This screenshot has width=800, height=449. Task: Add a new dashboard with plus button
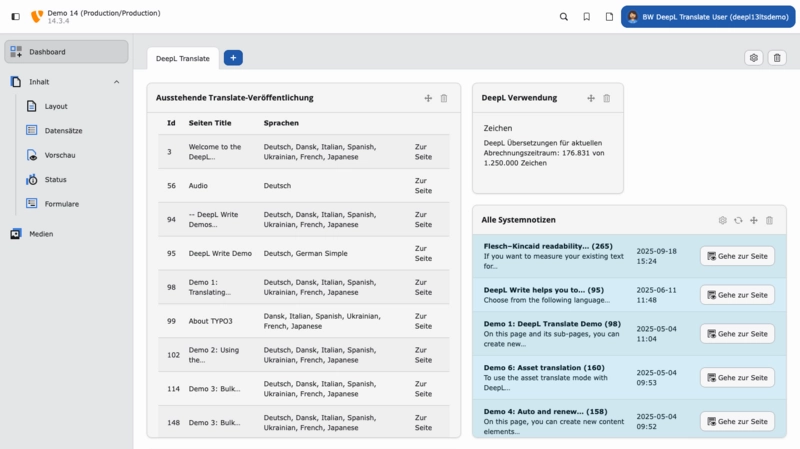point(233,58)
